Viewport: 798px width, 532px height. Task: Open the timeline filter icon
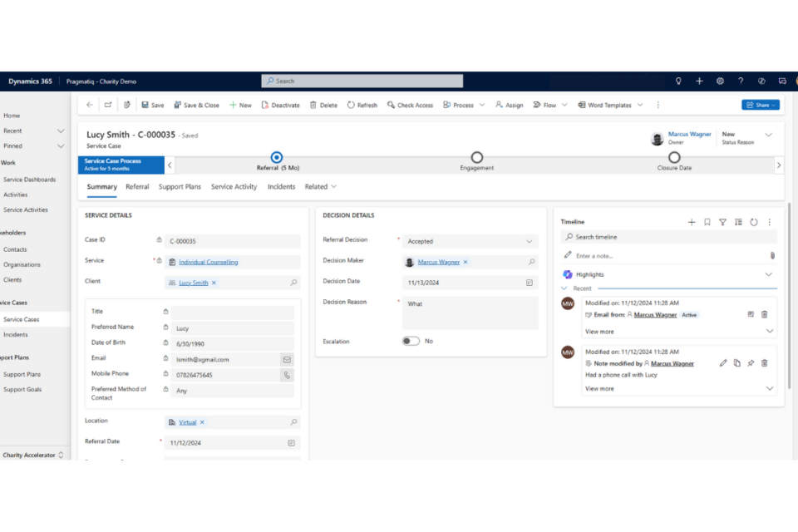pos(722,222)
